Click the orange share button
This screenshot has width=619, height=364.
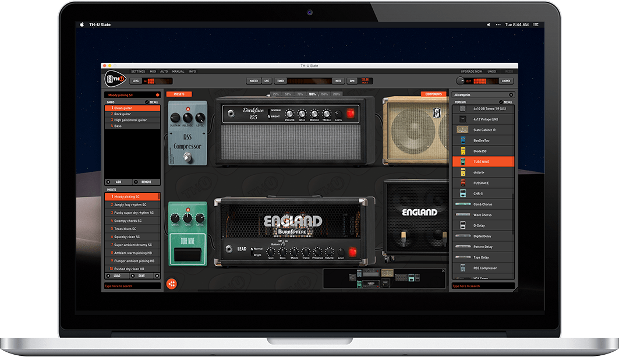pos(171,284)
